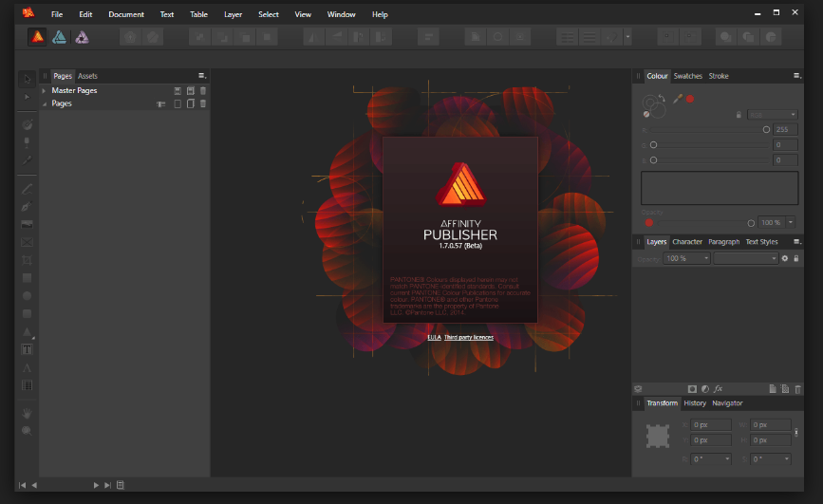Open the Pages panel options menu
823x504 pixels.
coord(202,76)
